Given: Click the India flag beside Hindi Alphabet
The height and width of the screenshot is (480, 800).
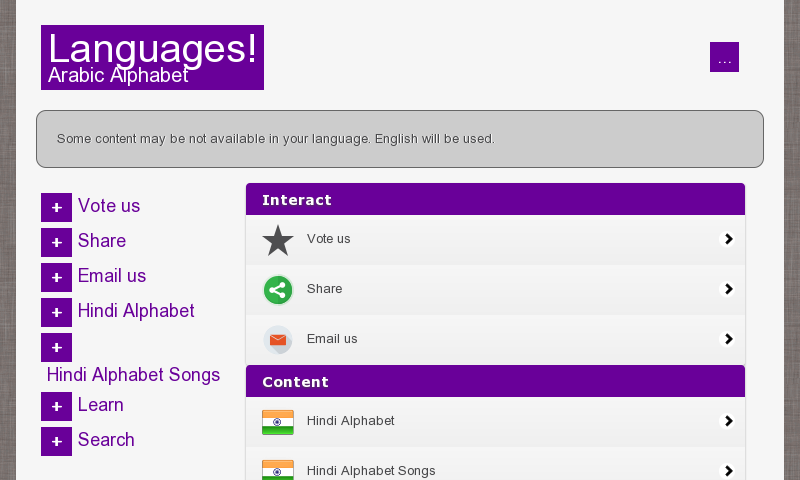Looking at the screenshot, I should pos(278,422).
